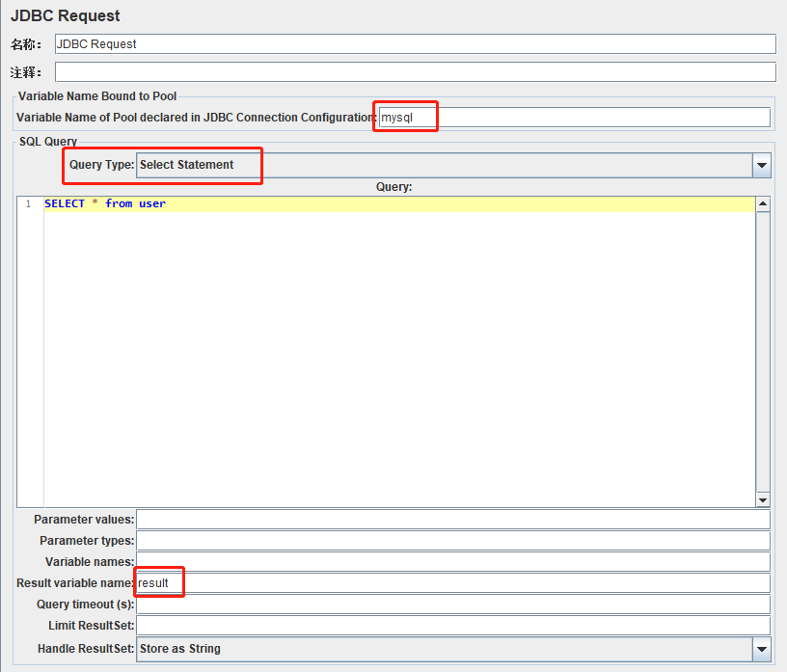The image size is (787, 672).
Task: Click the query editor scrollbar up arrow
Action: (763, 203)
